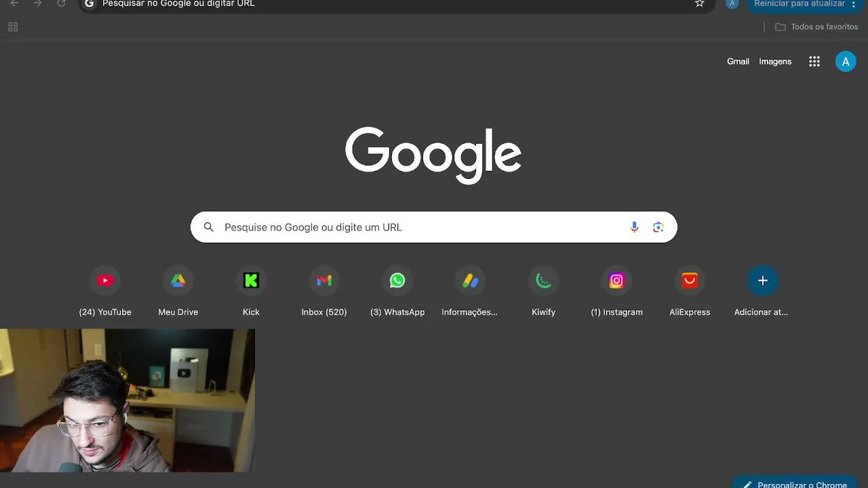868x488 pixels.
Task: Open the Google apps grid
Action: pyautogui.click(x=814, y=62)
